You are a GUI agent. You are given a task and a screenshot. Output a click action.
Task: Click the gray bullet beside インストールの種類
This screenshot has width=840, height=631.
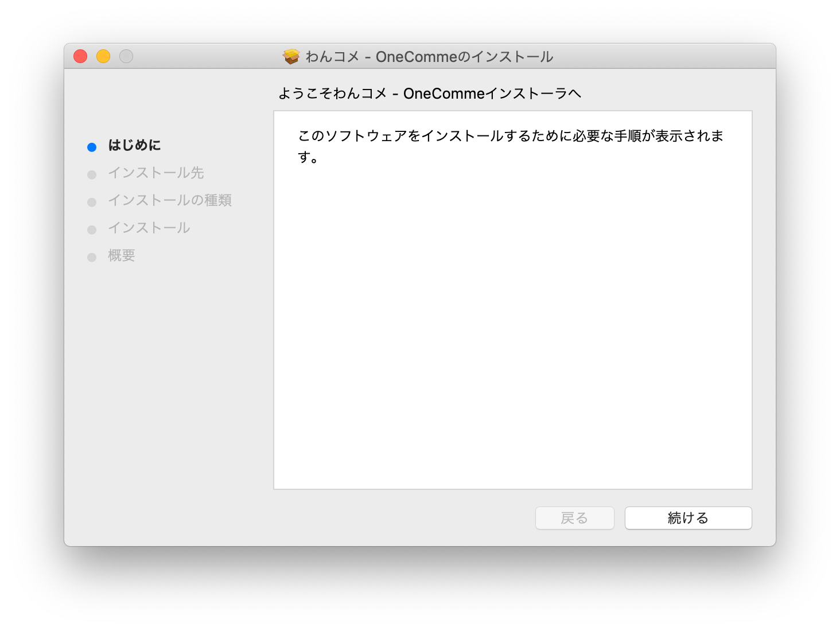[92, 202]
